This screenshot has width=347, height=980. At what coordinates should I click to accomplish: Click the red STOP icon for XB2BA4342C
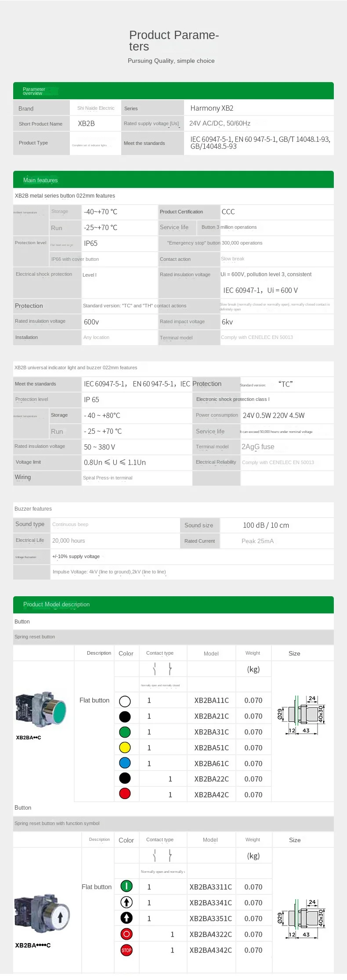click(x=127, y=950)
